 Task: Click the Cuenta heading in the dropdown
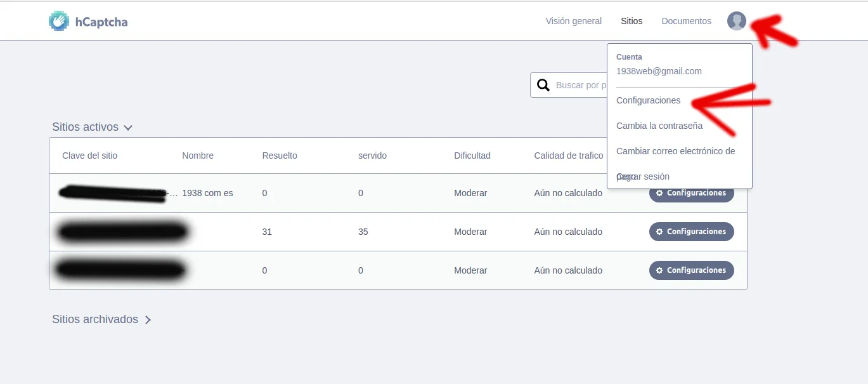point(629,57)
